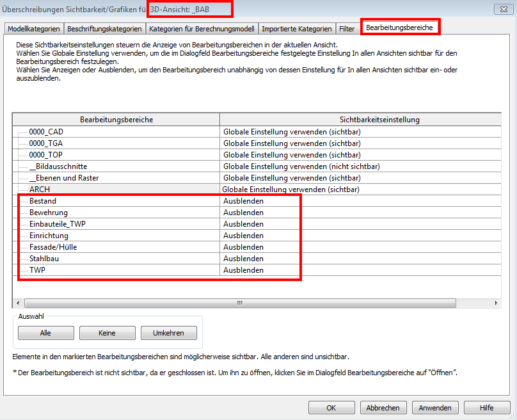Screen dimensions: 517x420
Task: Click the Alle selection button
Action: [x=45, y=333]
